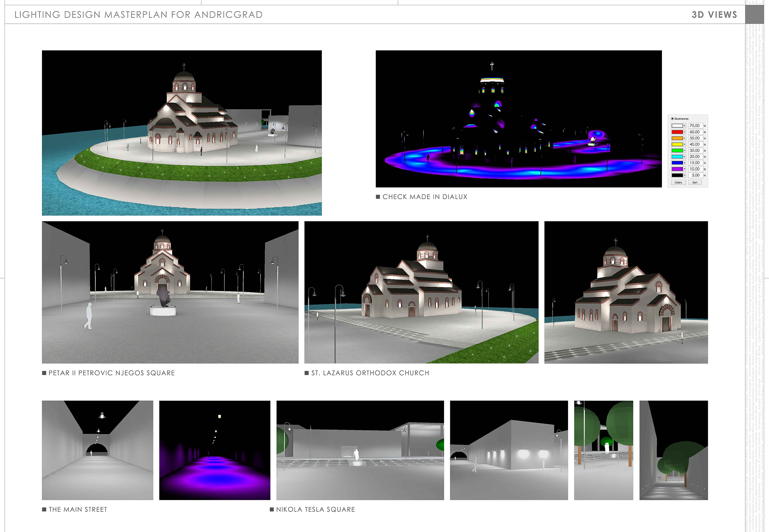Click the purple main street illuminance image
769x532 pixels.
(215, 450)
